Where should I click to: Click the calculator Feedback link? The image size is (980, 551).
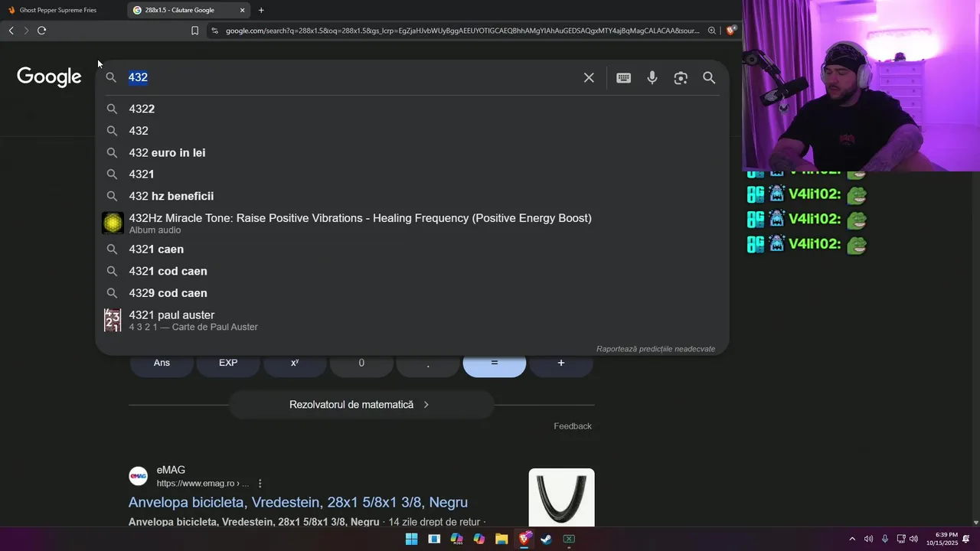(x=573, y=426)
